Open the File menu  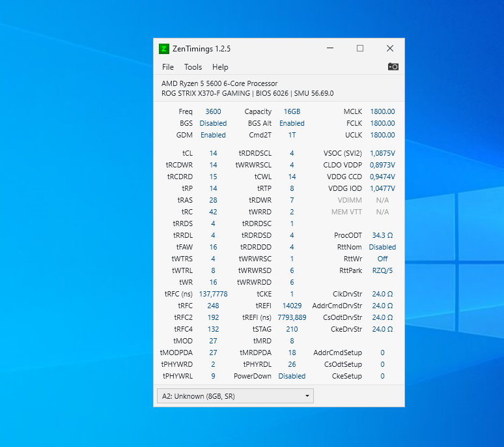168,67
